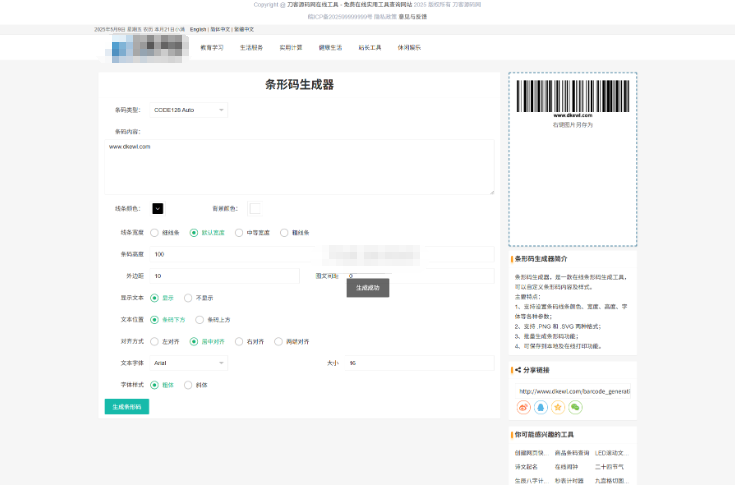The height and width of the screenshot is (501, 735).
Task: Open the CODE128 Auto barcode type dropdown
Action: pyautogui.click(x=188, y=110)
